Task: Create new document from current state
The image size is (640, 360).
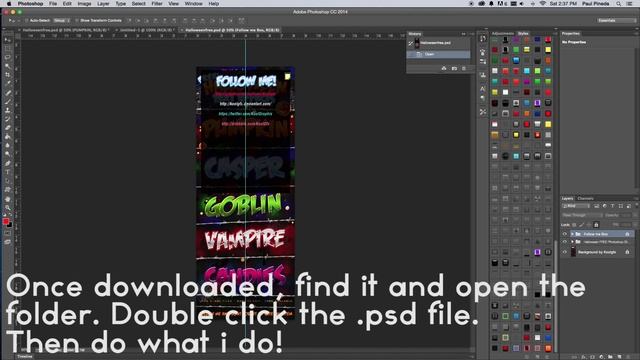Action: coord(444,69)
